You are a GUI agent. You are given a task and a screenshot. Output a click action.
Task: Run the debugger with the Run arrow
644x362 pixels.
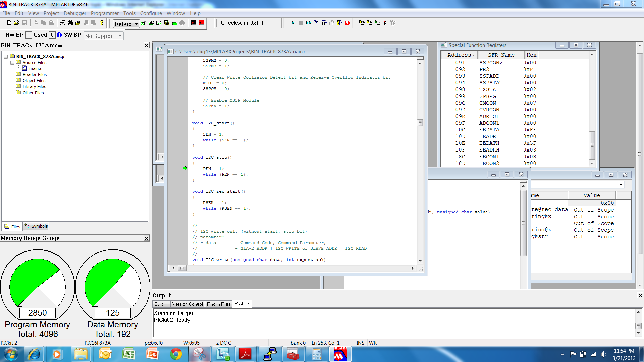tap(293, 23)
